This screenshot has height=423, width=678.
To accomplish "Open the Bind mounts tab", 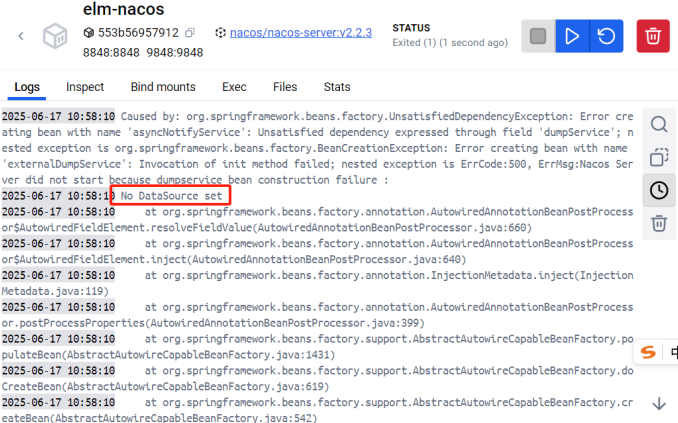I will tap(163, 87).
